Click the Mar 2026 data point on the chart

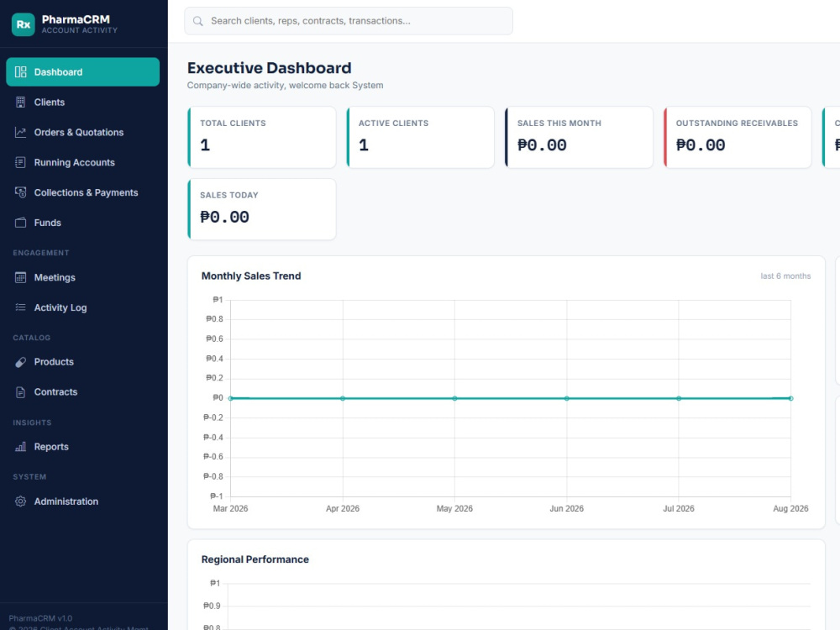tap(230, 398)
